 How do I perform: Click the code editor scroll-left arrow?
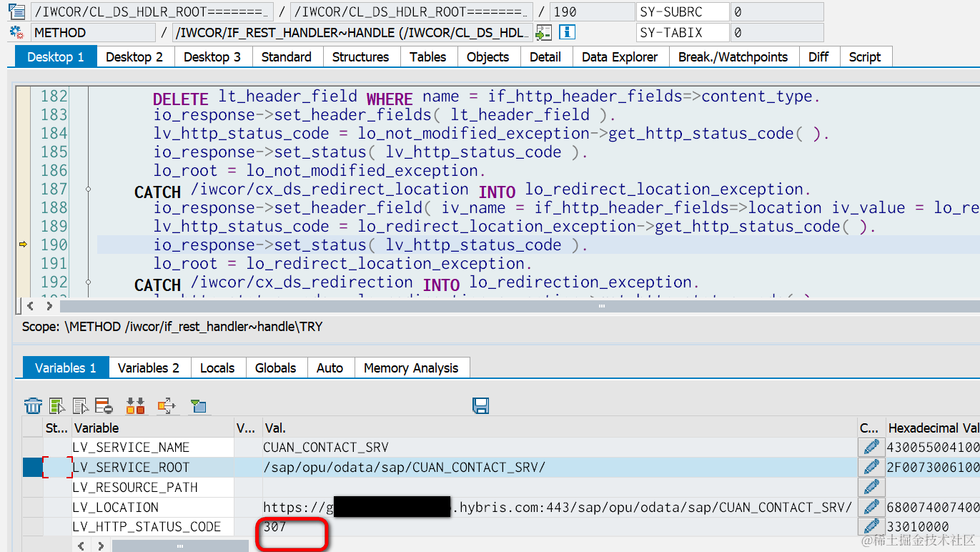30,306
